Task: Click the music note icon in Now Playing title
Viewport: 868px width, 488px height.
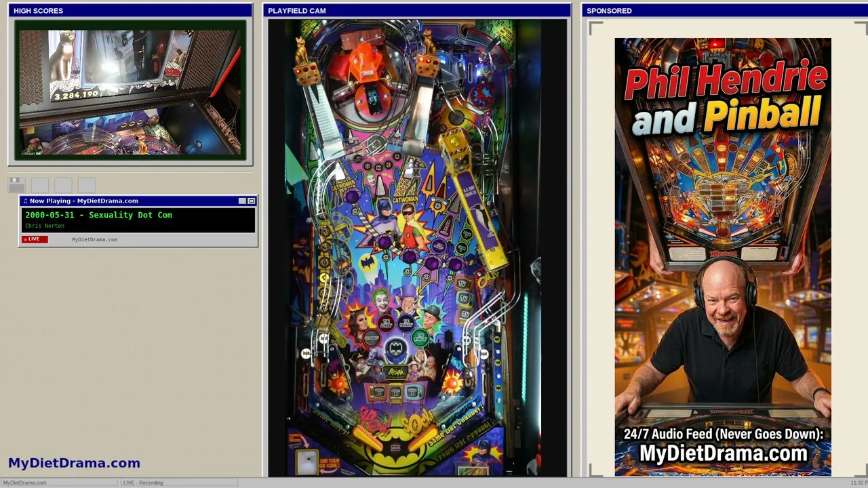Action: [25, 201]
